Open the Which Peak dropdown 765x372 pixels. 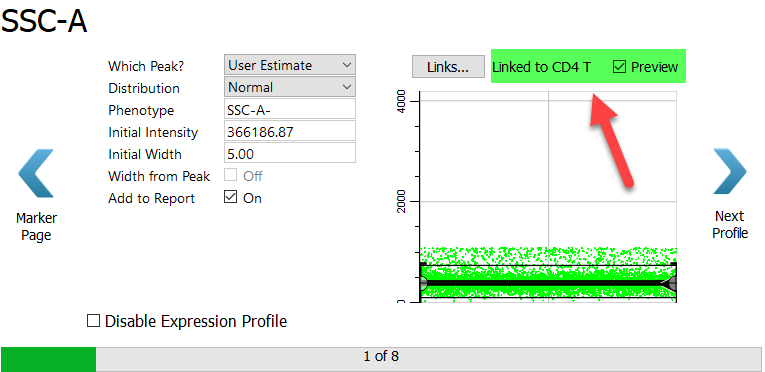point(290,65)
